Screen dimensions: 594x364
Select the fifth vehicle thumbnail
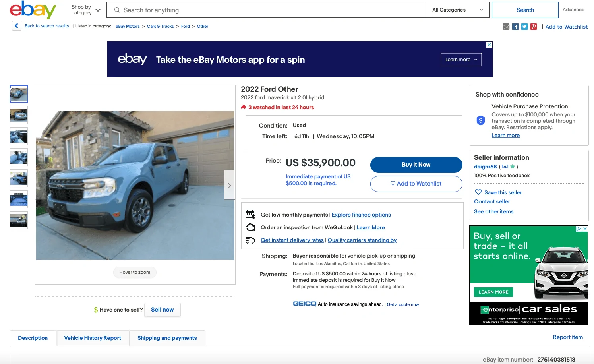[19, 178]
